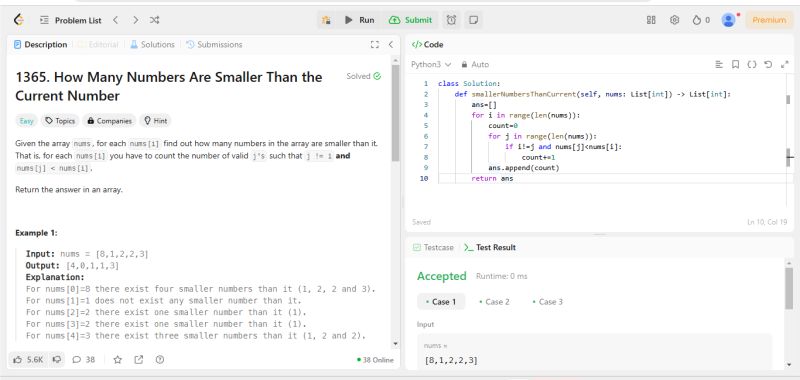Click the Auto mode lock label

[475, 64]
